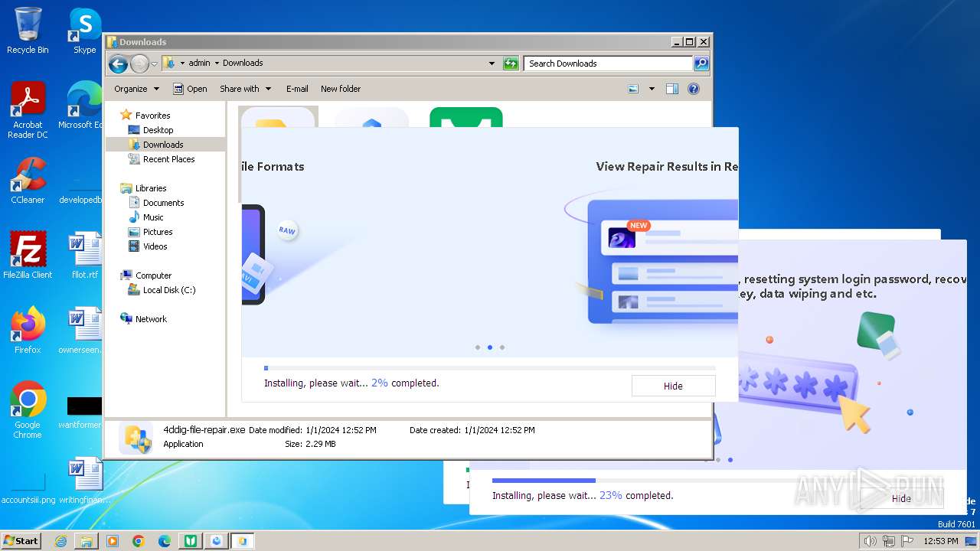Open the CCleaner desktop shortcut
This screenshot has height=551, width=980.
pyautogui.click(x=28, y=181)
